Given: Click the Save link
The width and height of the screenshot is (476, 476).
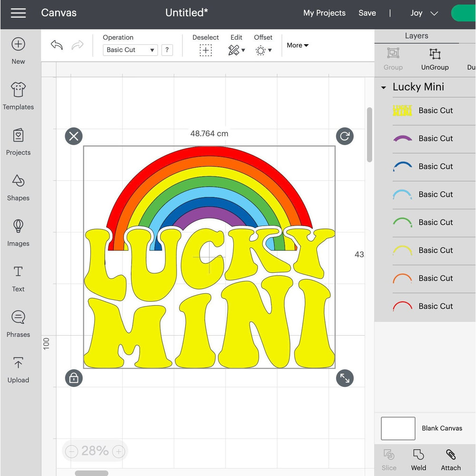Looking at the screenshot, I should tap(367, 13).
